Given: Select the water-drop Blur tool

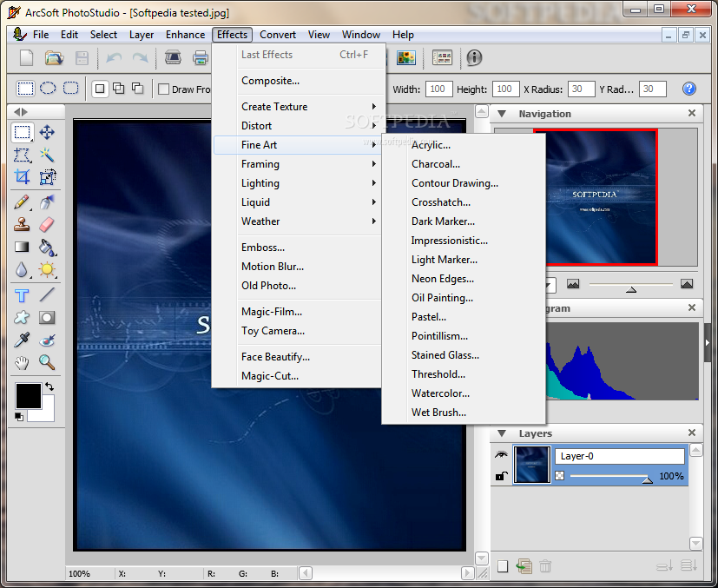Looking at the screenshot, I should pyautogui.click(x=22, y=270).
